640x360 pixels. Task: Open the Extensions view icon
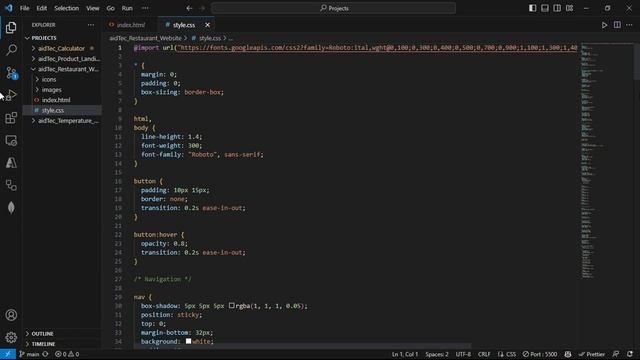point(11,118)
